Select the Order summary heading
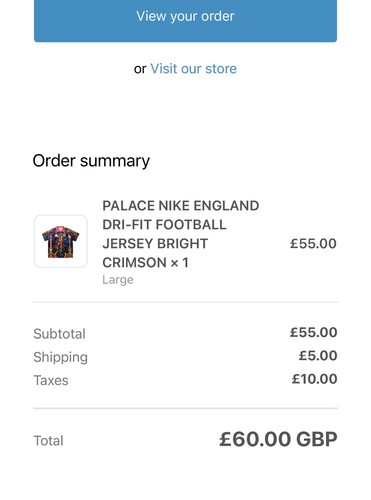 pyautogui.click(x=91, y=161)
